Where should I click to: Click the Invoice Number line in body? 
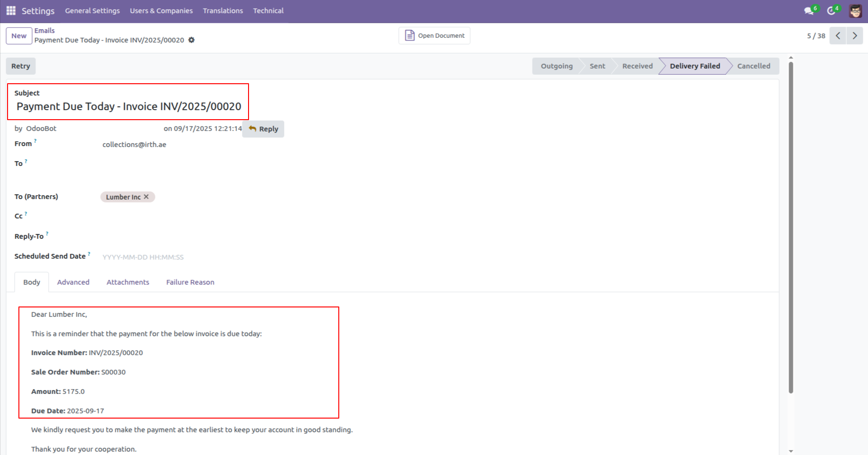pyautogui.click(x=87, y=353)
